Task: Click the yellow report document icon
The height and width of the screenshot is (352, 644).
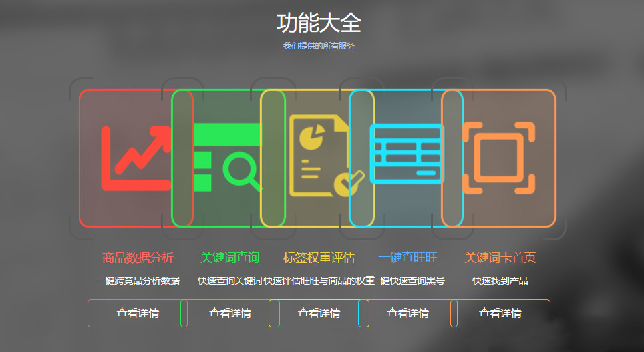Action: point(327,156)
